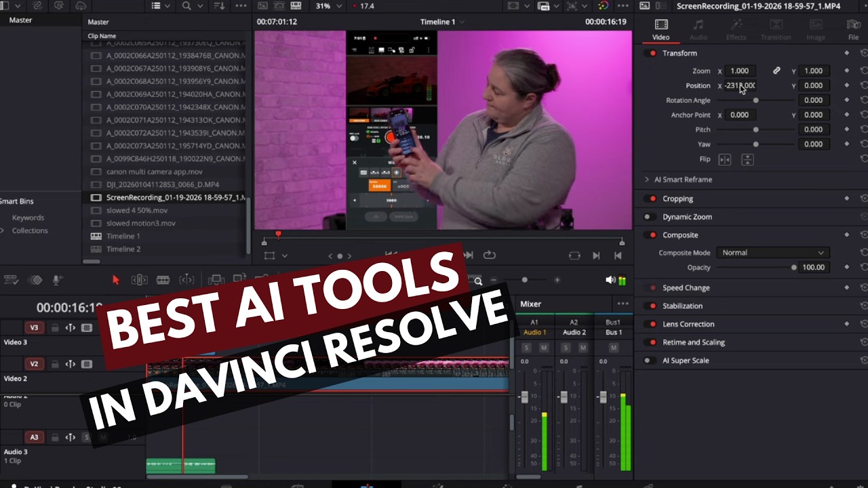This screenshot has height=488, width=868.
Task: Add keyframe for Rotation Angle
Action: click(846, 100)
